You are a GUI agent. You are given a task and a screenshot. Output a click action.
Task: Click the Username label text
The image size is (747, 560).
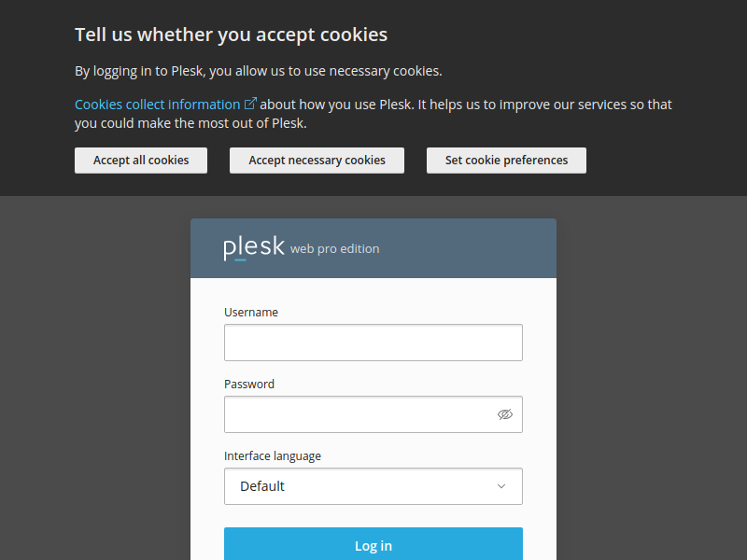251,313
